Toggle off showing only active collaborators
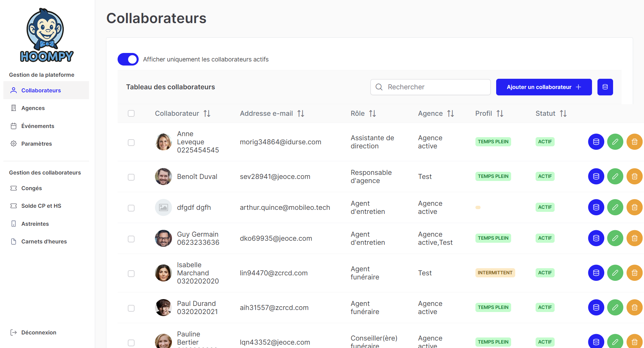Image resolution: width=644 pixels, height=348 pixels. [128, 59]
